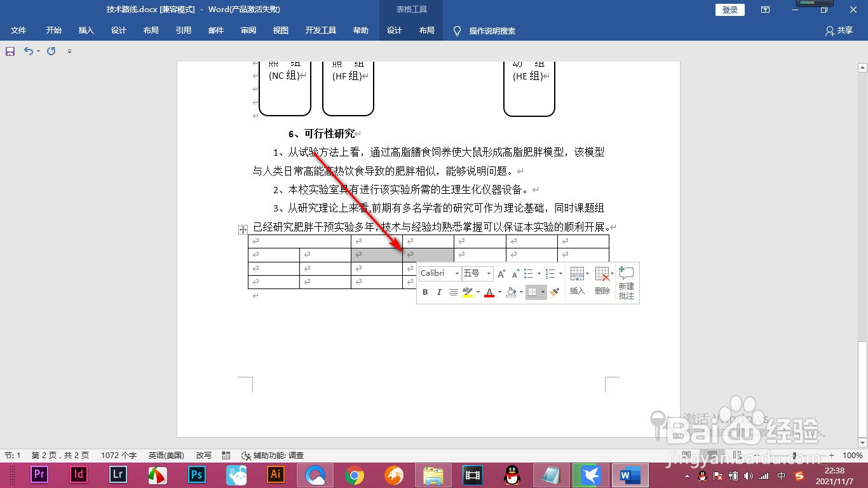Click the 登录 sign-in button

point(730,10)
